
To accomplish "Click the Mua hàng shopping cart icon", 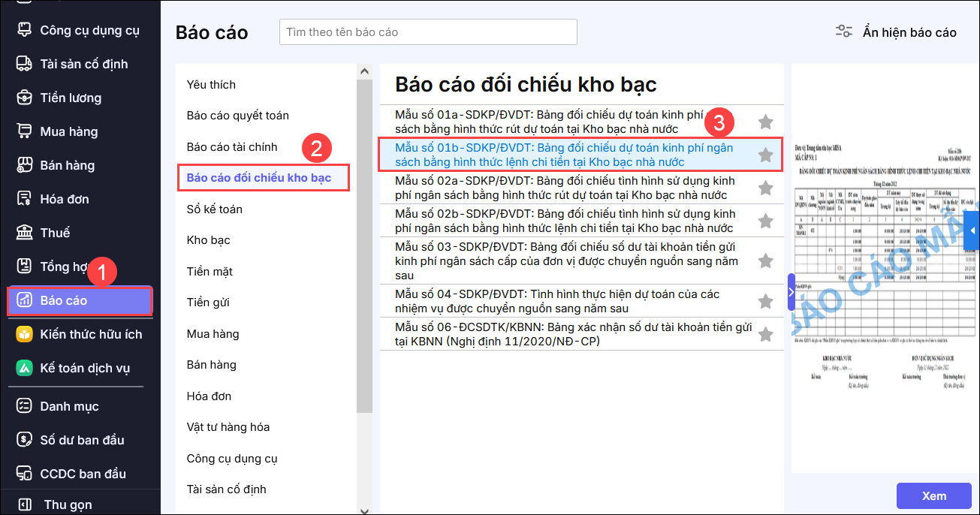I will (25, 131).
